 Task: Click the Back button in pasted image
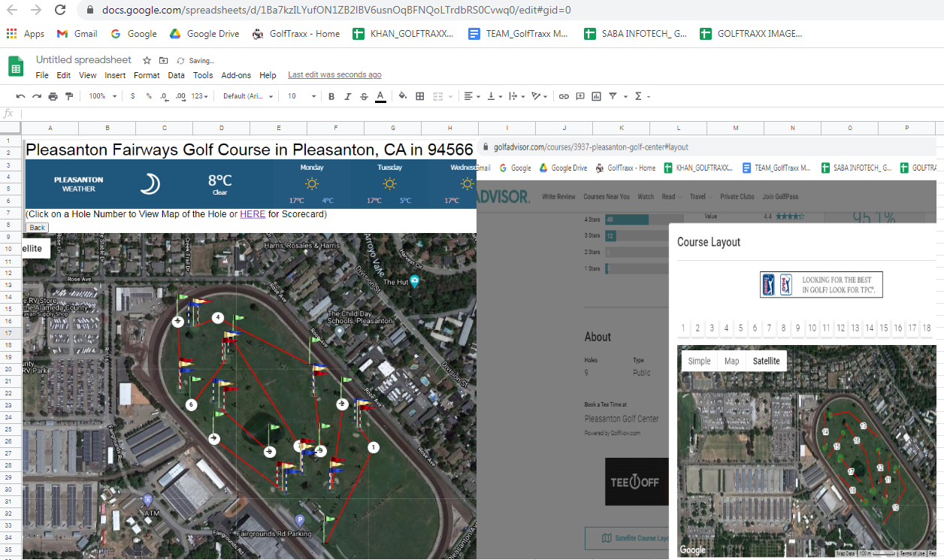38,227
